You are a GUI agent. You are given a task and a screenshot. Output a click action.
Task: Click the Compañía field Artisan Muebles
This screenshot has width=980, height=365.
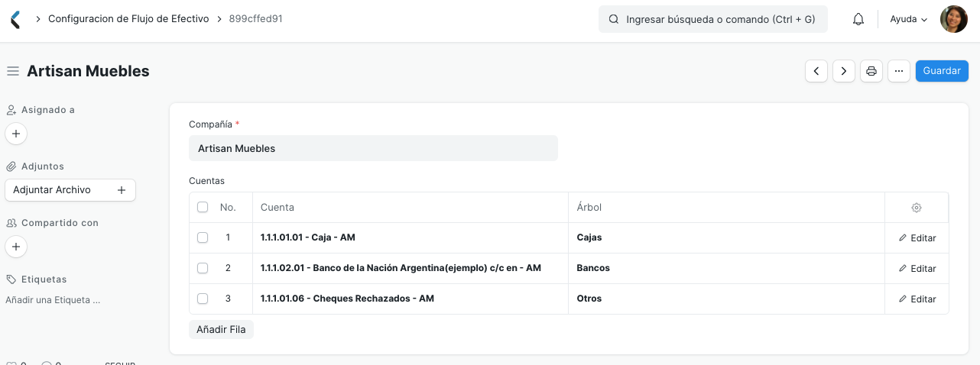(x=373, y=148)
